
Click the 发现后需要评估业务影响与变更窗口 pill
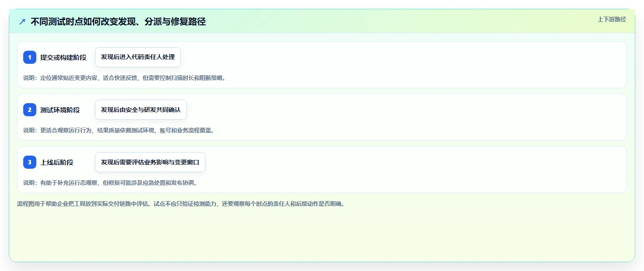point(150,162)
